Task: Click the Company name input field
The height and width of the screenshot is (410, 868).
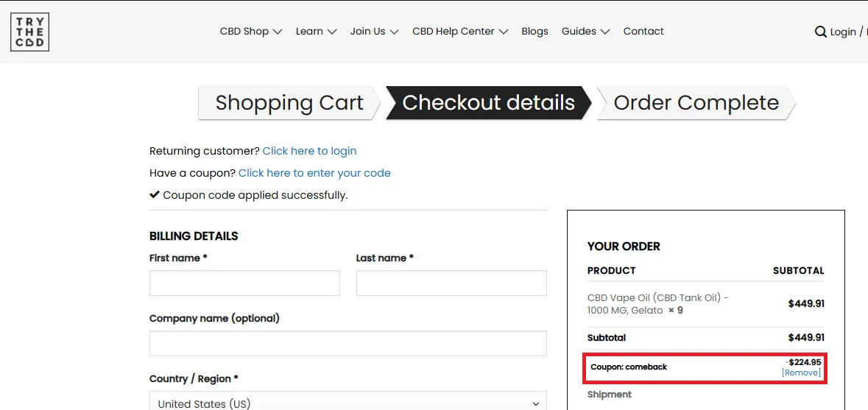Action: (347, 344)
